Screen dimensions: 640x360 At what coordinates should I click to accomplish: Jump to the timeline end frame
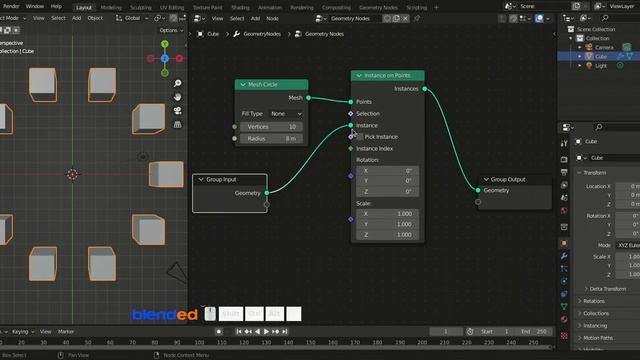click(285, 331)
